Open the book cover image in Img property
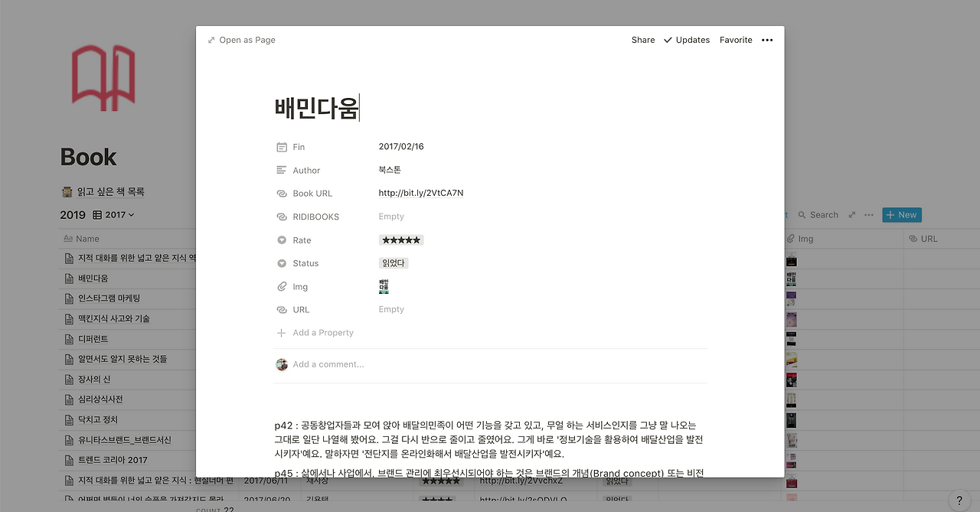 [x=384, y=287]
